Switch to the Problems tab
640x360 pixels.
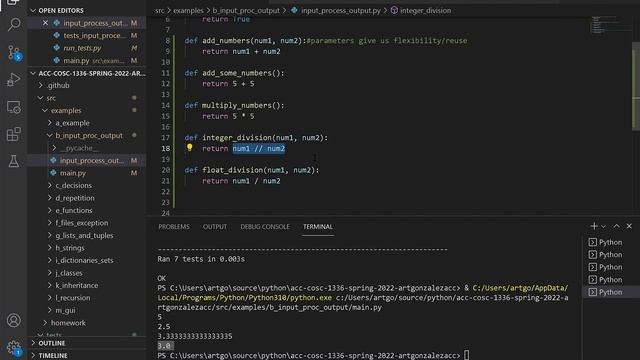click(174, 227)
